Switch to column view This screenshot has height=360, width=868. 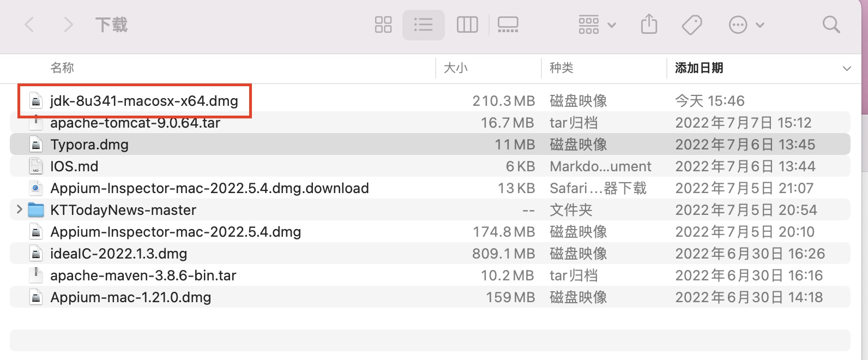[467, 25]
